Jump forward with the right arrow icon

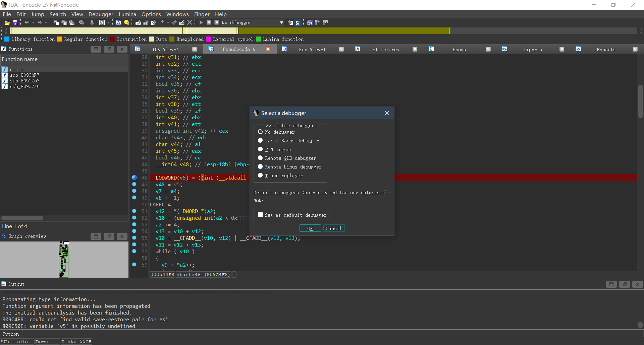pos(40,22)
